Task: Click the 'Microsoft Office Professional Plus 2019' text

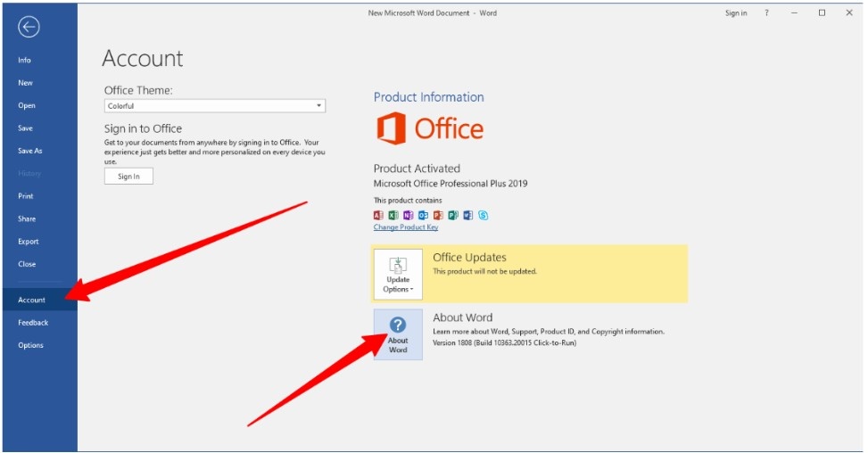Action: [x=451, y=183]
